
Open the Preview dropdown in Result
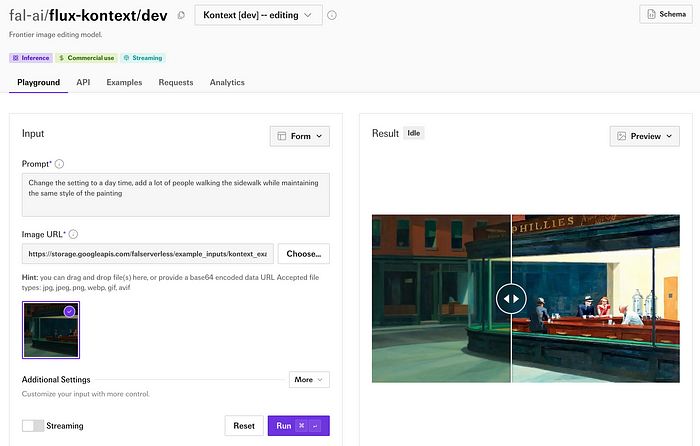645,136
